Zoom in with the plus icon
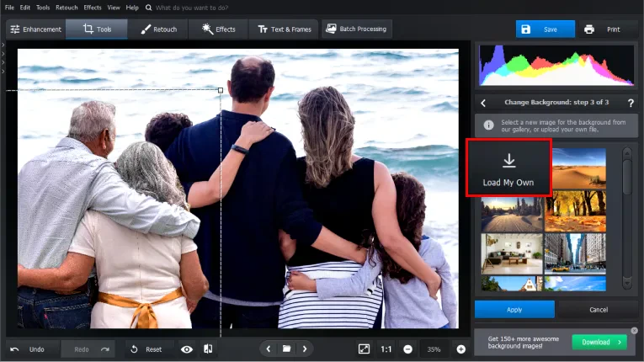The height and width of the screenshot is (362, 644). [460, 349]
